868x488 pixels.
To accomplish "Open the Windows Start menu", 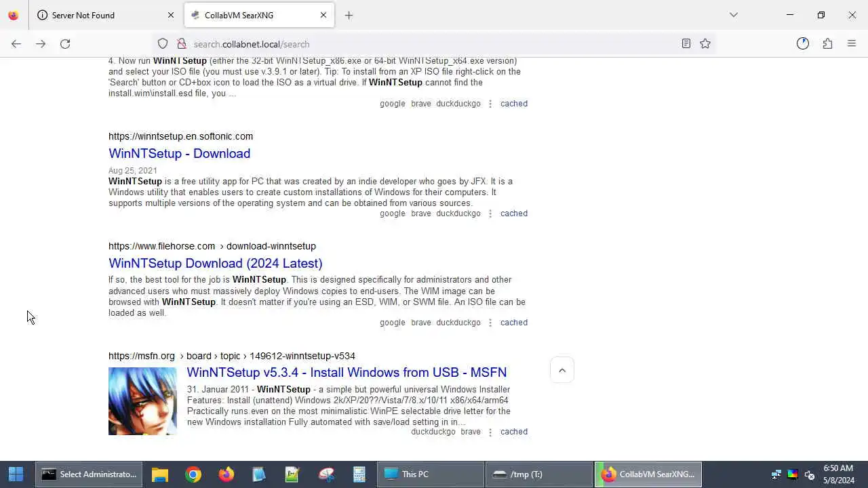I will 16,474.
